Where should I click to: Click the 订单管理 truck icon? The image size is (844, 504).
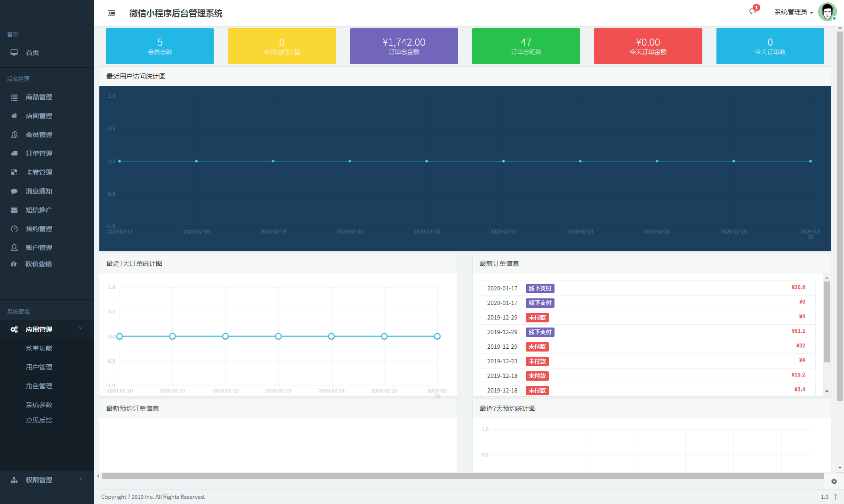pos(14,153)
